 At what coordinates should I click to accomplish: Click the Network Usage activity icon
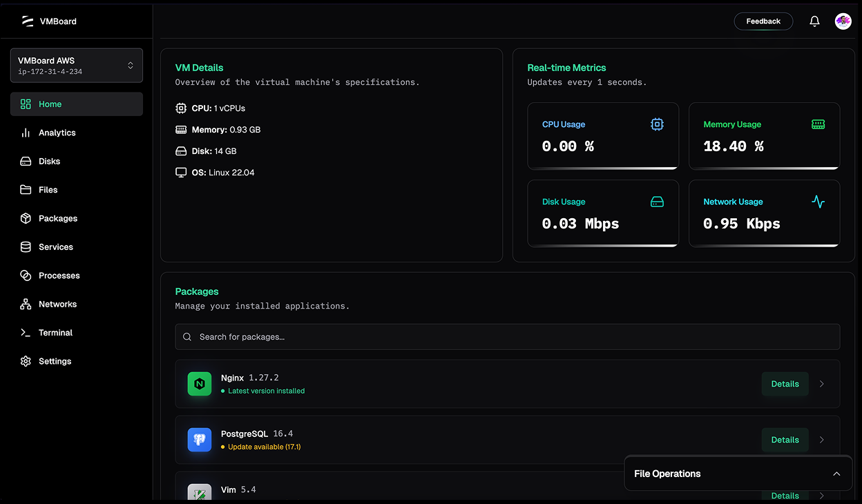pos(818,202)
